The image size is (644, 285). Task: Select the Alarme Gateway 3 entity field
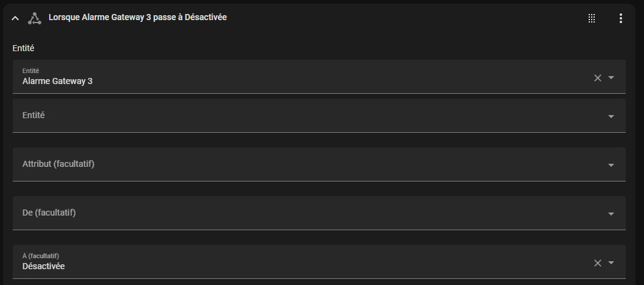(x=319, y=77)
